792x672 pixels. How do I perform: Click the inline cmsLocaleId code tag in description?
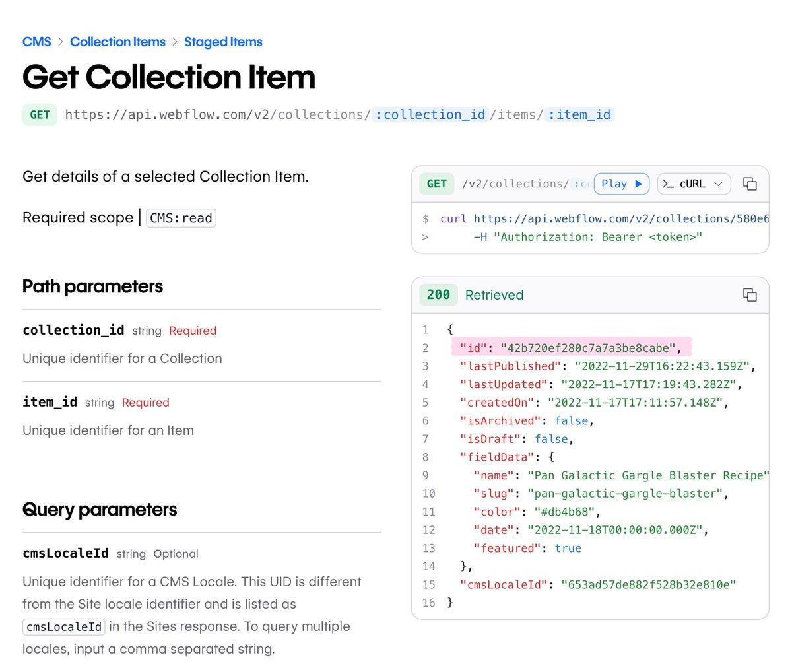pyautogui.click(x=64, y=626)
